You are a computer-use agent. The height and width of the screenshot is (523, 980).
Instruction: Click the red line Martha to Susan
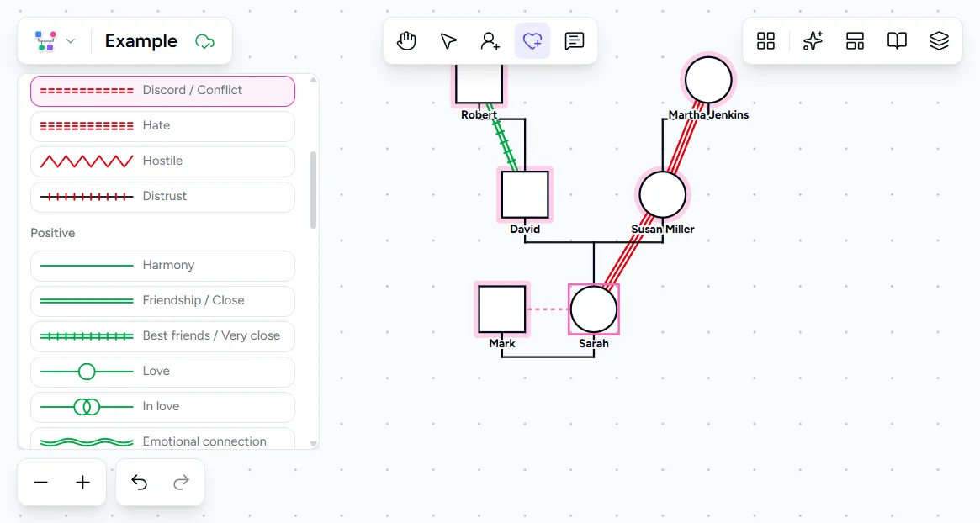(684, 139)
